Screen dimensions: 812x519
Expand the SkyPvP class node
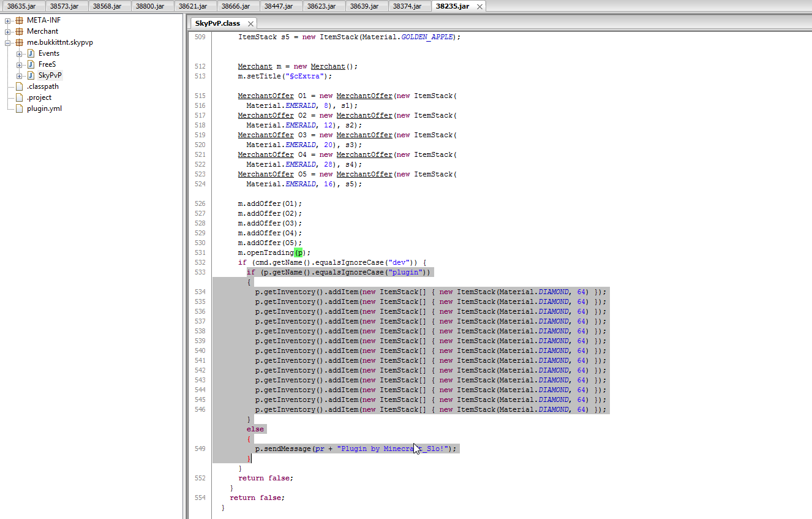click(20, 75)
